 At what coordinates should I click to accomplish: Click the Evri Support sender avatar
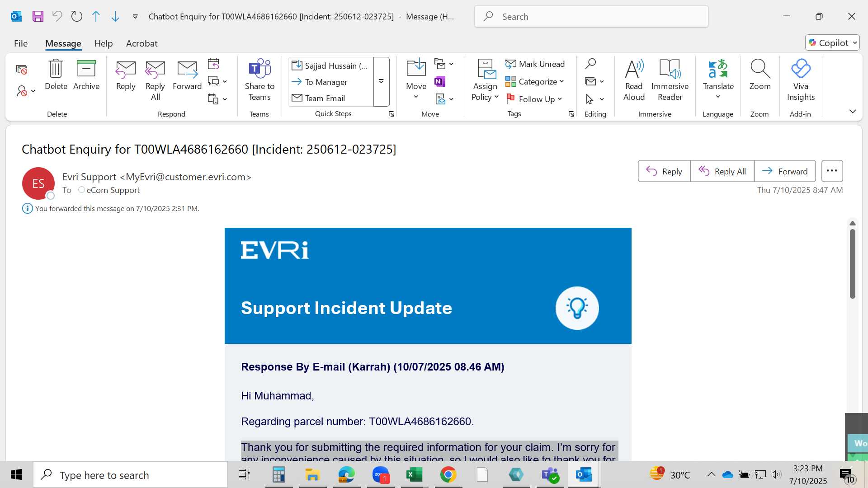pos(38,183)
